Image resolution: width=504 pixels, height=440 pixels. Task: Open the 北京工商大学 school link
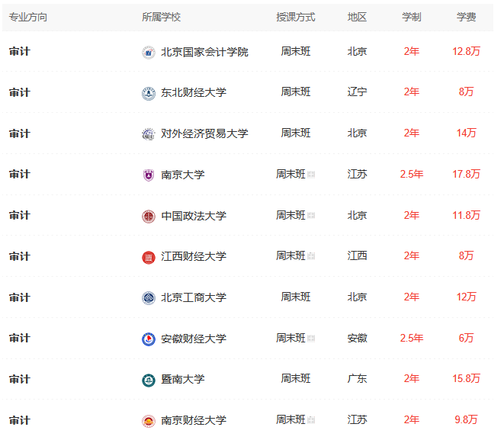(194, 297)
